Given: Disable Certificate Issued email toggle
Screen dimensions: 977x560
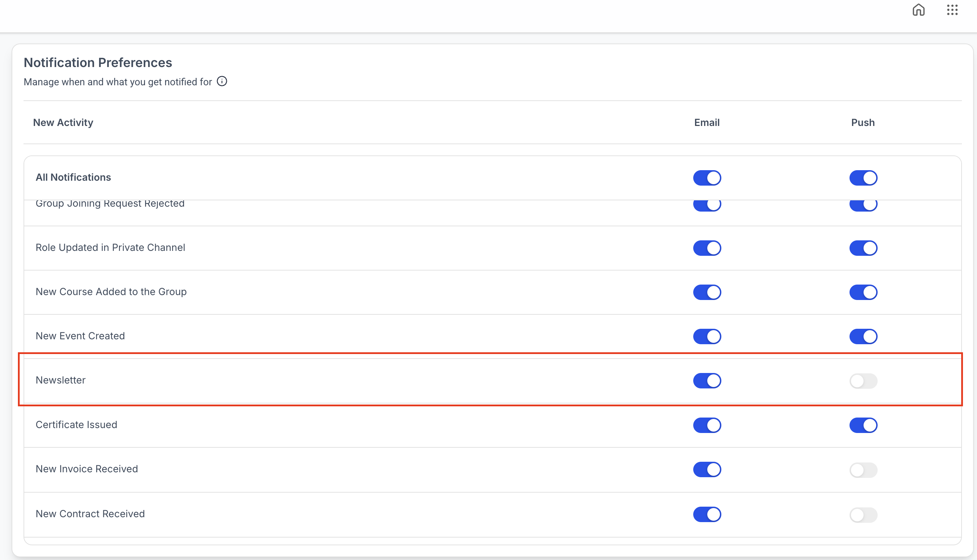Looking at the screenshot, I should 707,425.
